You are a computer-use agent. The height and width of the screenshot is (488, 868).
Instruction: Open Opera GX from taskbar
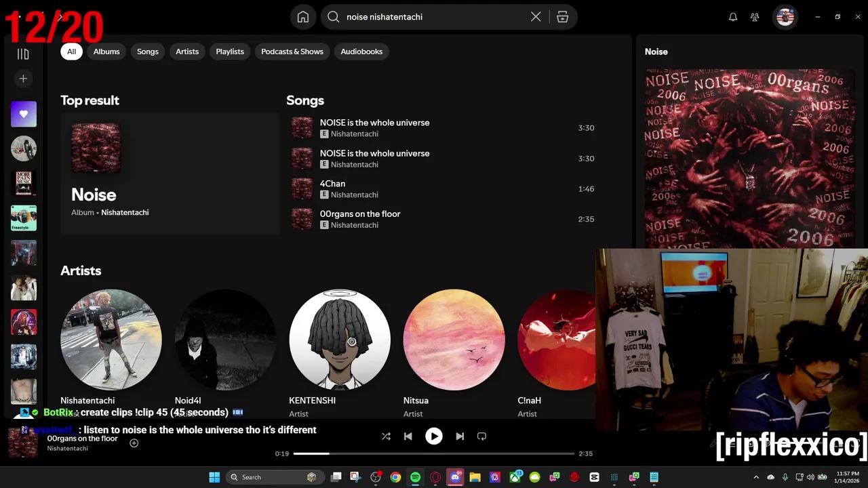tap(435, 477)
